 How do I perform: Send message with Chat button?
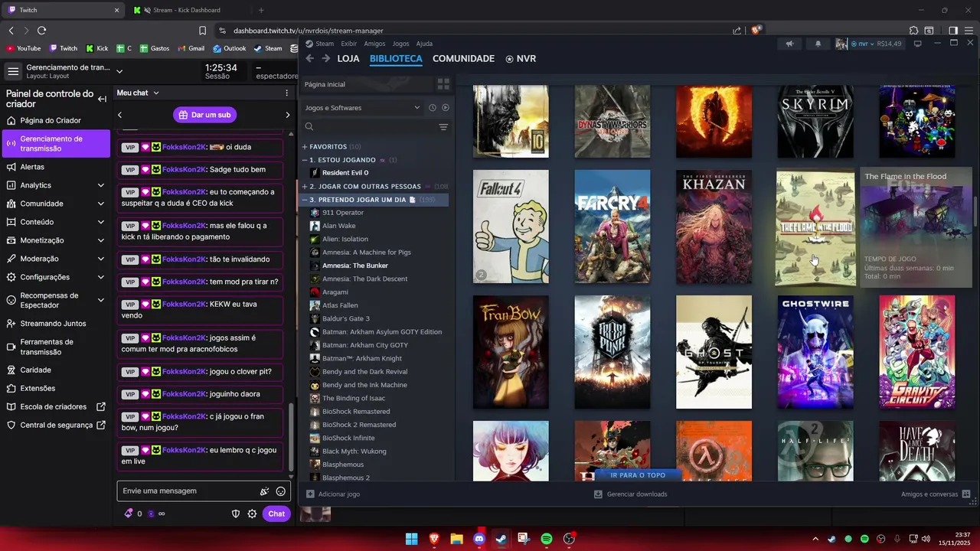pyautogui.click(x=276, y=514)
